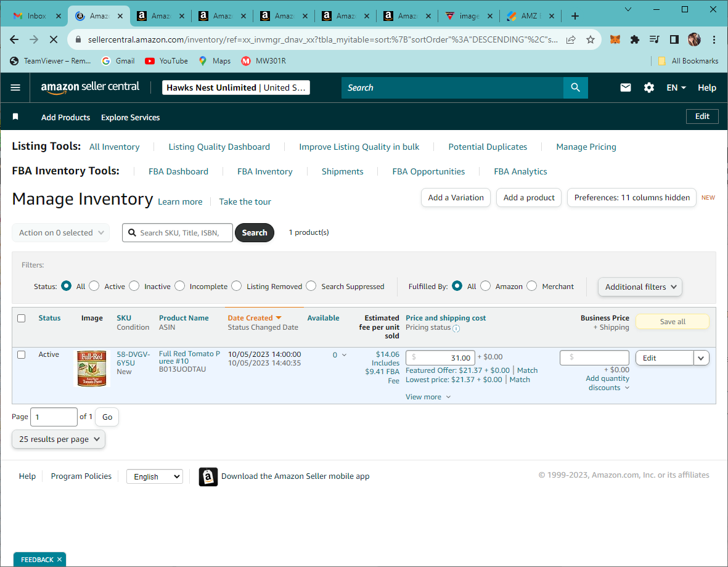The height and width of the screenshot is (567, 728).
Task: Expand Add quantity discounts
Action: coord(607,383)
